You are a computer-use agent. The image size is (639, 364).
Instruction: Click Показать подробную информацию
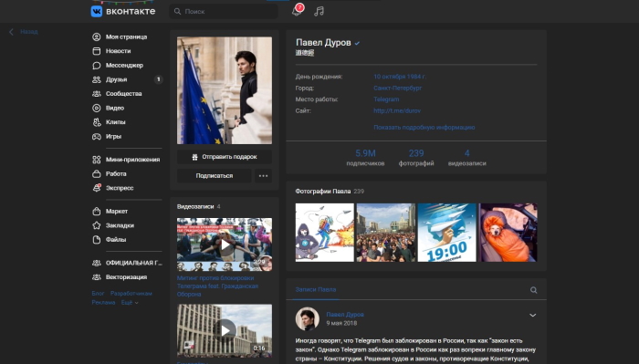(x=424, y=128)
